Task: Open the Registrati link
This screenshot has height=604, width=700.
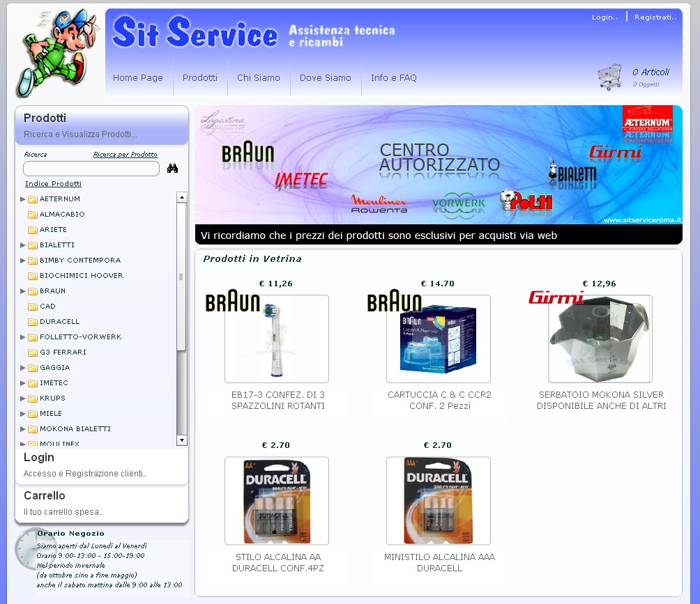Action: pos(655,17)
